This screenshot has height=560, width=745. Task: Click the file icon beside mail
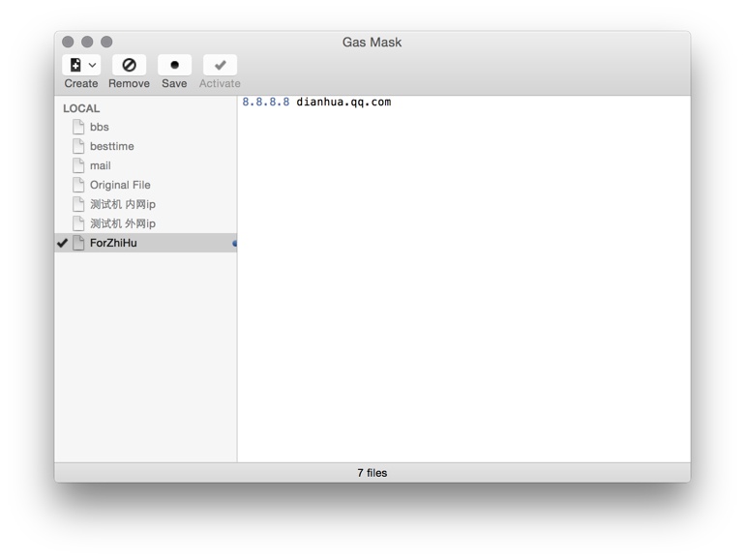78,165
